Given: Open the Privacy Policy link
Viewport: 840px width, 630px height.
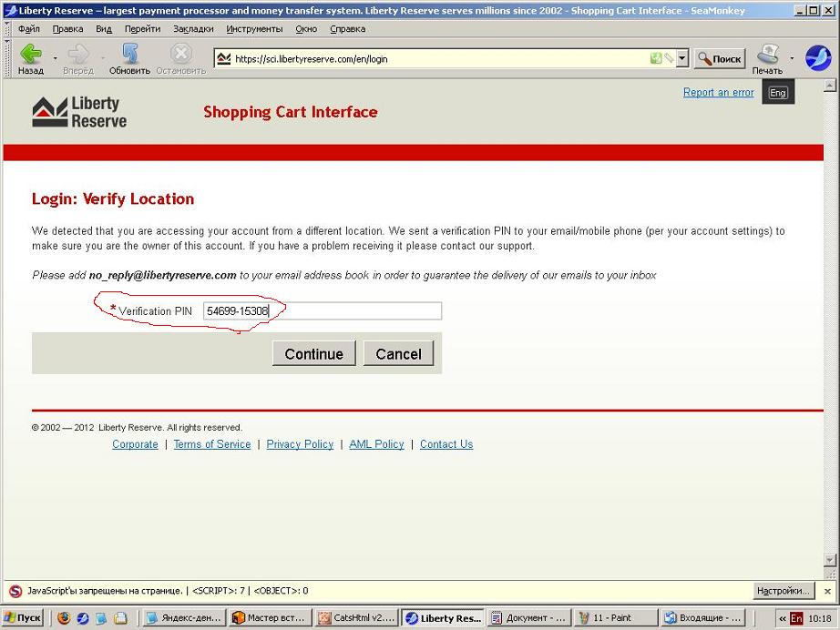Looking at the screenshot, I should pos(300,444).
